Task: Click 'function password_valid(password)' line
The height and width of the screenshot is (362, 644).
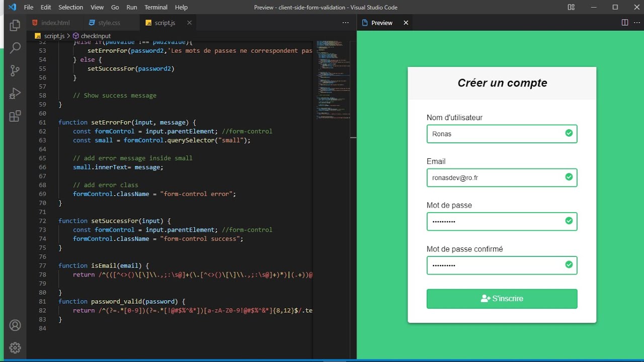Action: click(122, 301)
